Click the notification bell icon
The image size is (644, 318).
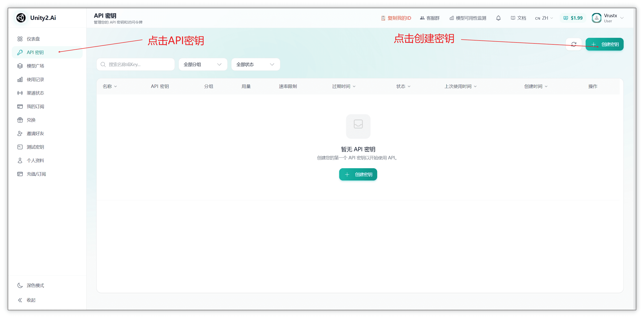498,18
